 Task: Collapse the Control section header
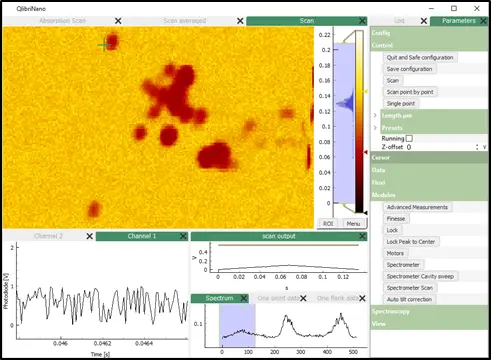pyautogui.click(x=429, y=45)
